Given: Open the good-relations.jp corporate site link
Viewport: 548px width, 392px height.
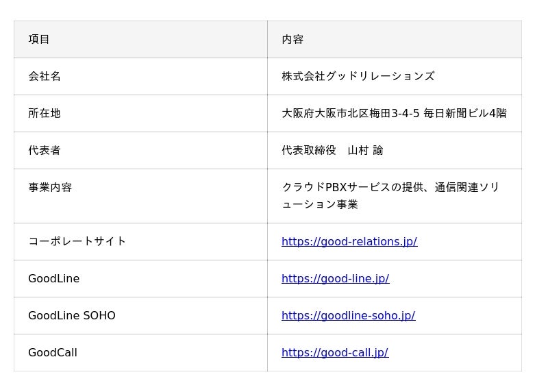Looking at the screenshot, I should 349,242.
